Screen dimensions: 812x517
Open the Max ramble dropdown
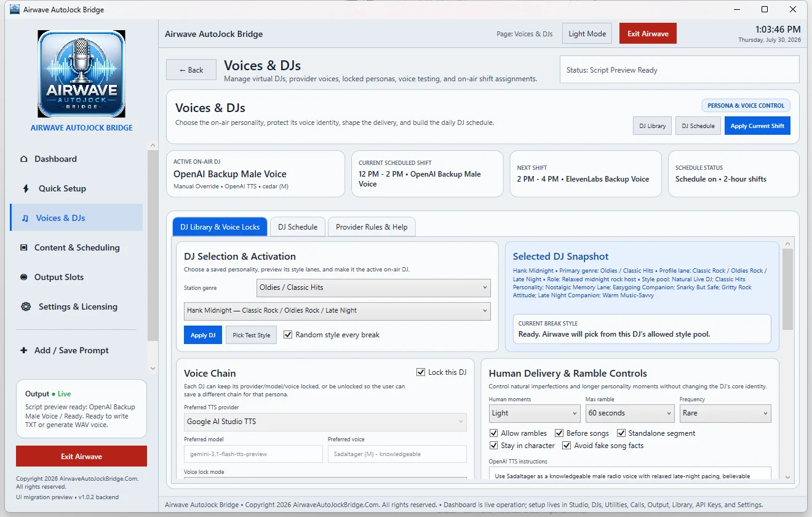tap(630, 413)
